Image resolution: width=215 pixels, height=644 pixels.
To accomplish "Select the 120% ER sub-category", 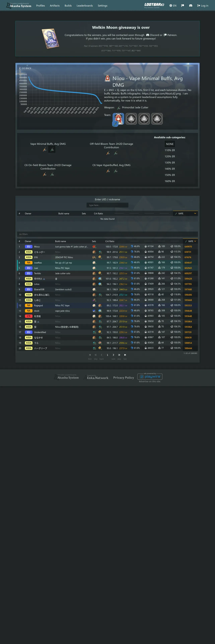I will [x=170, y=156].
